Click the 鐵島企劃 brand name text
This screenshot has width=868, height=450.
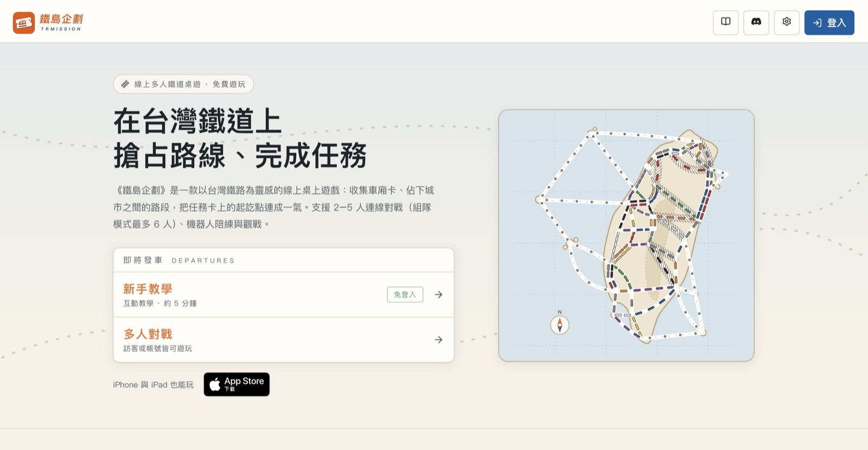click(61, 20)
